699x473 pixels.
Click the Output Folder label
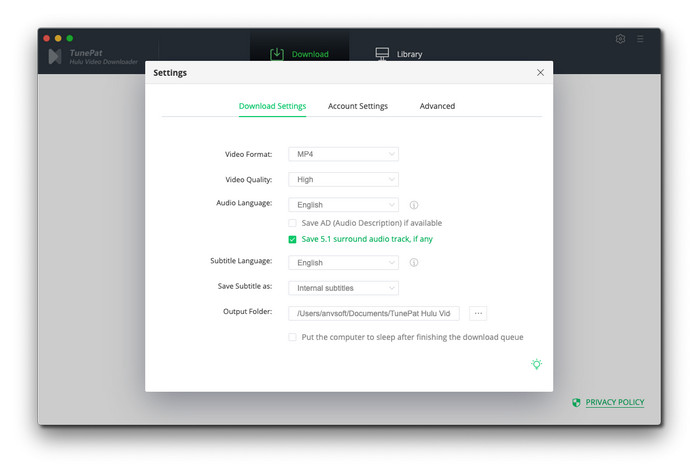click(247, 312)
